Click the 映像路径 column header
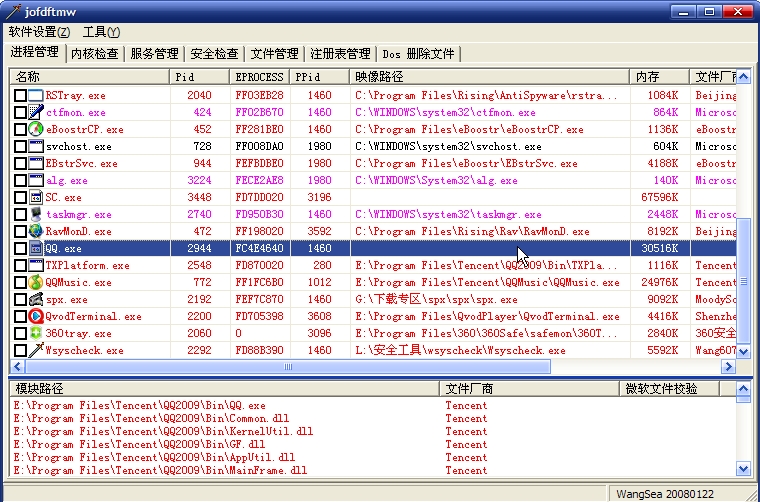The height and width of the screenshot is (502, 760). pyautogui.click(x=490, y=77)
